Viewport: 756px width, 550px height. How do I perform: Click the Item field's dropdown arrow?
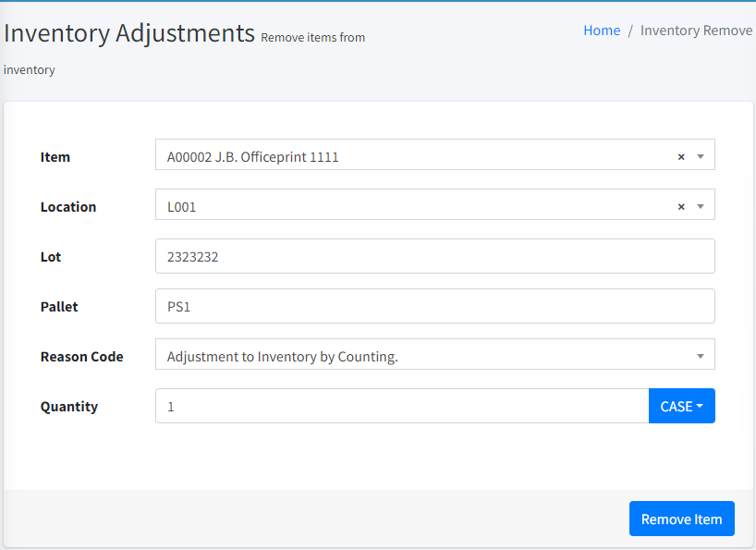click(701, 157)
